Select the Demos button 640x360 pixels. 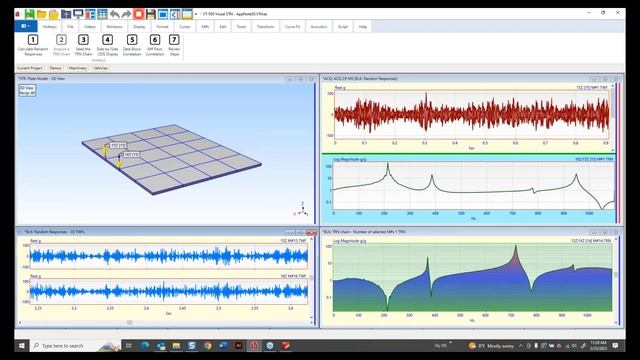(56, 68)
